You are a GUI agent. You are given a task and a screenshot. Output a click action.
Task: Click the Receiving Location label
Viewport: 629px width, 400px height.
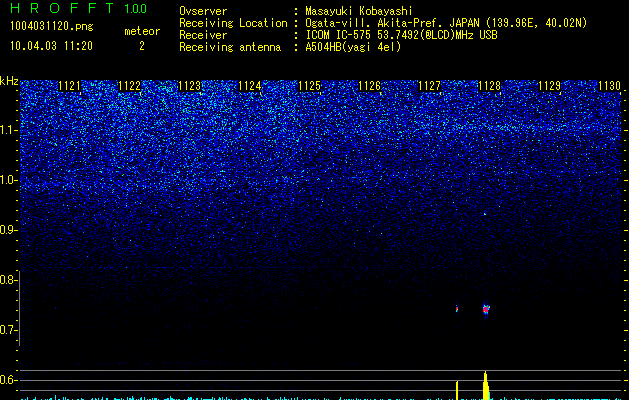point(233,23)
